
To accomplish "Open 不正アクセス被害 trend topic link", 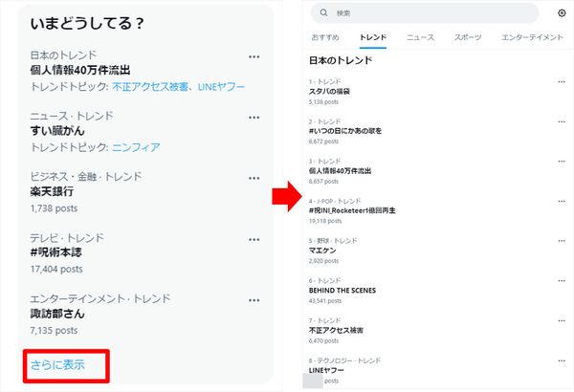I will [150, 87].
